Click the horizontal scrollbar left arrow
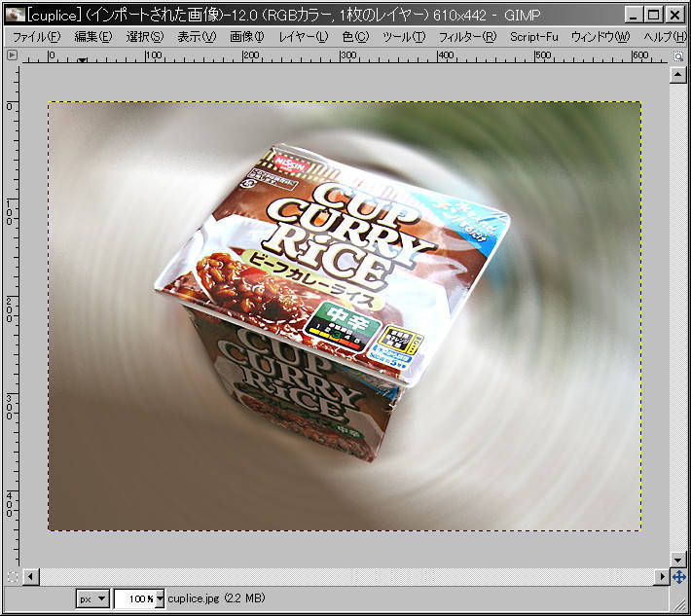Image resolution: width=691 pixels, height=616 pixels. point(31,576)
